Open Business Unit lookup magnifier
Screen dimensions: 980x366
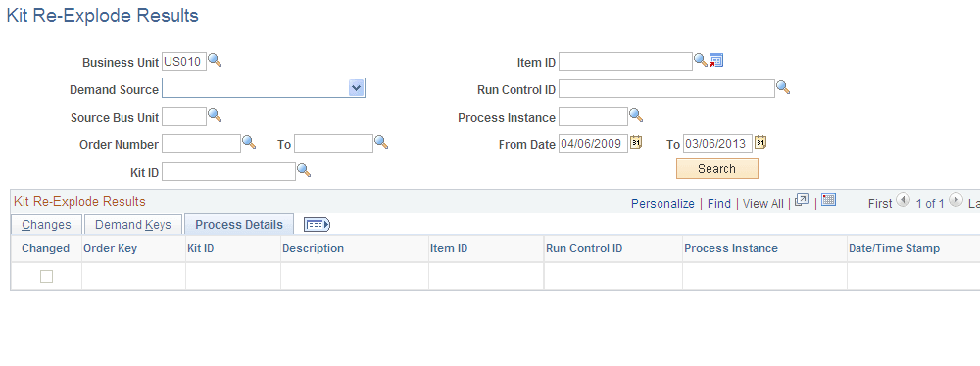tap(215, 61)
